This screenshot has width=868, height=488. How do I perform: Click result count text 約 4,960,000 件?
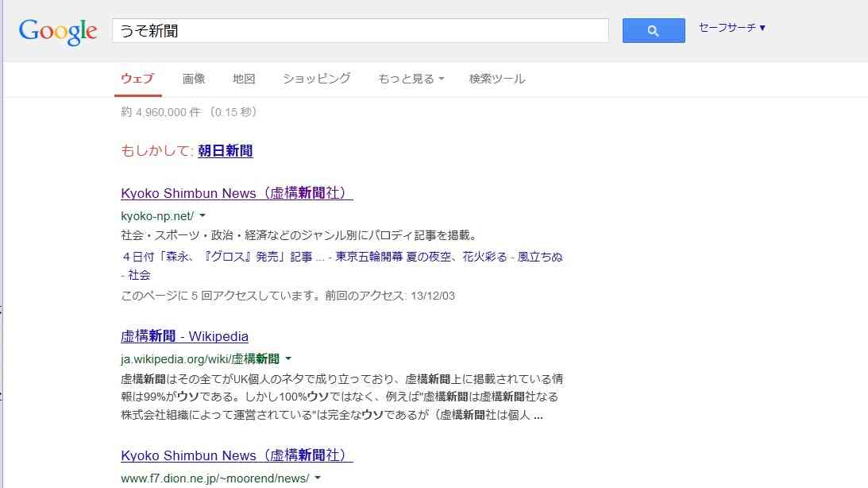click(x=160, y=112)
